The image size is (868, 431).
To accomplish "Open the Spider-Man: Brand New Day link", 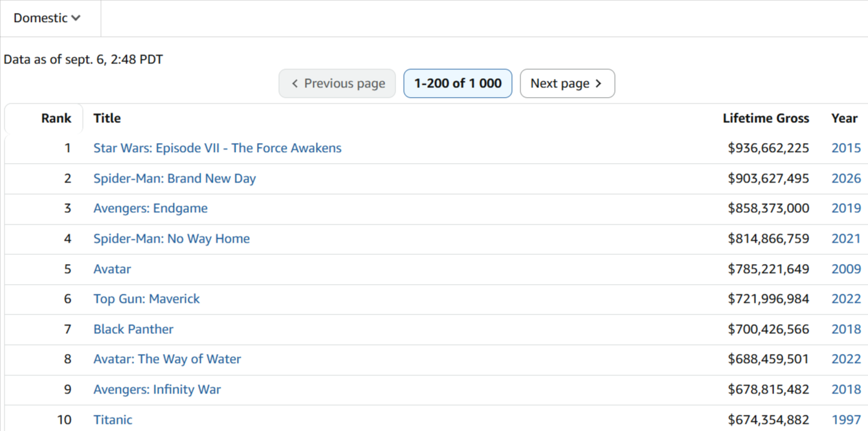I will click(x=175, y=179).
